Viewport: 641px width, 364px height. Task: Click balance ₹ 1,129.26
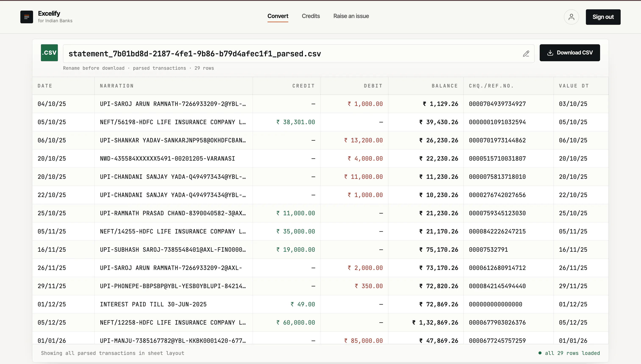click(x=440, y=104)
